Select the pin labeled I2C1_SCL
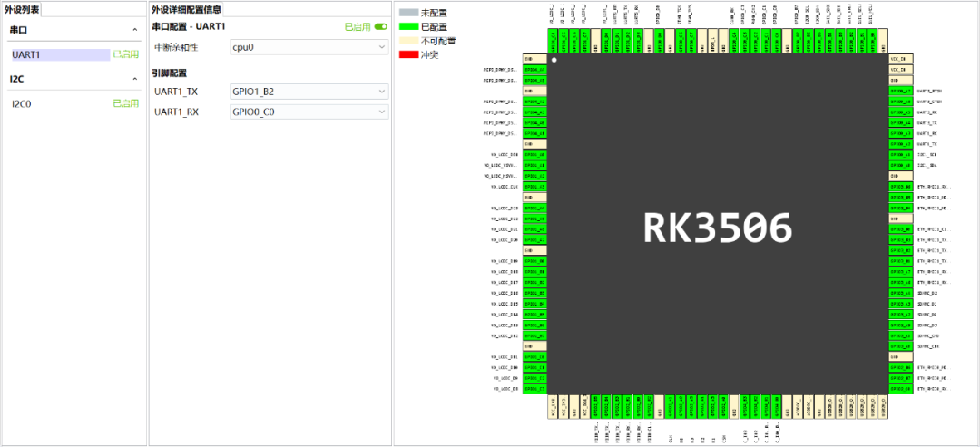 901,154
